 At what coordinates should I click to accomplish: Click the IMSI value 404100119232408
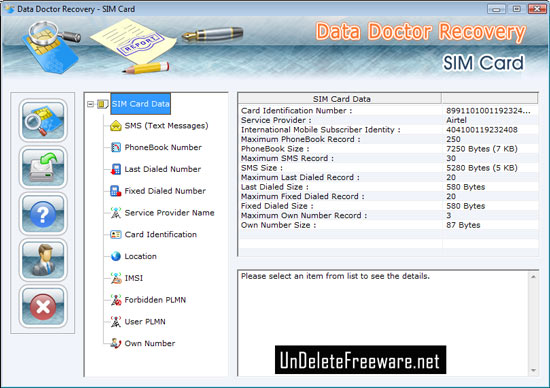tap(482, 129)
